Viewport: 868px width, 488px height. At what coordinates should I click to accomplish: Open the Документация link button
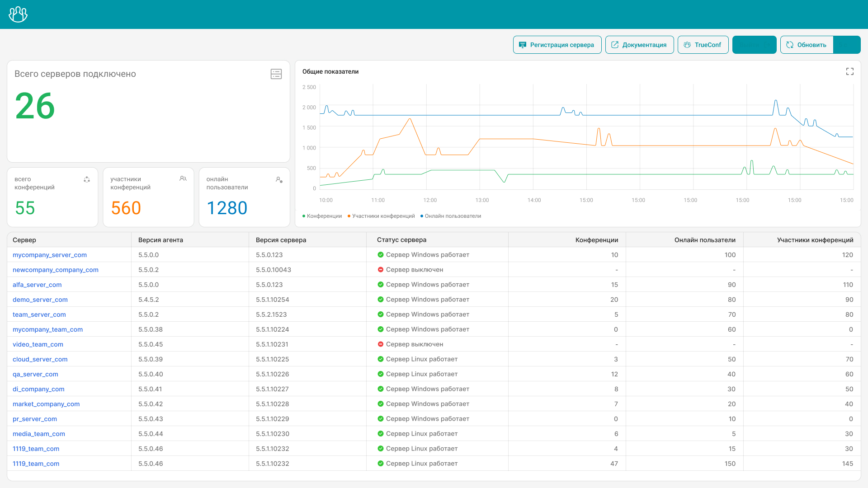(639, 45)
